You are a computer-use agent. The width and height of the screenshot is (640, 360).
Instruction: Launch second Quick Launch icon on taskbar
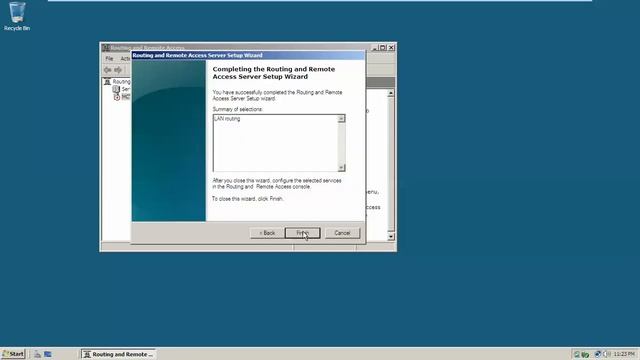tap(48, 354)
